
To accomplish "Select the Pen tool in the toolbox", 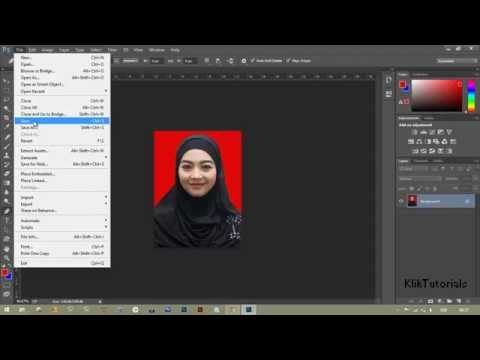I will tap(7, 211).
